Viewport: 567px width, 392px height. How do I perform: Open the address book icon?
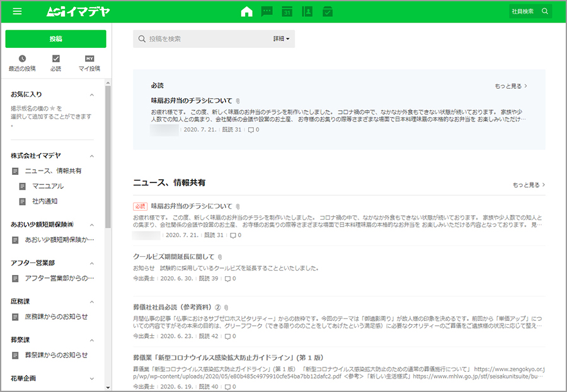coord(307,11)
